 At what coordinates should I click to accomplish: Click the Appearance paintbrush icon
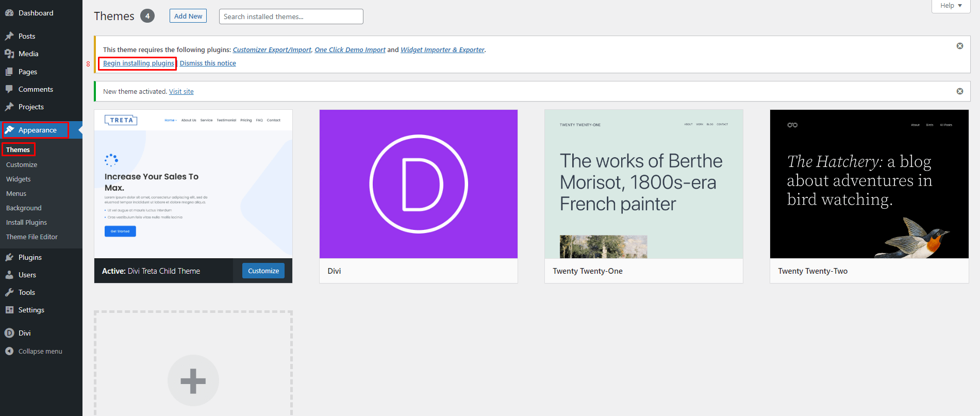[9, 130]
